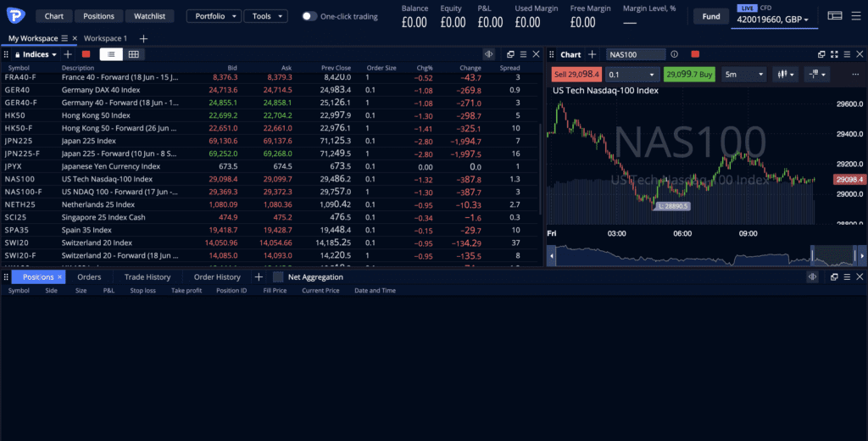Pop out the Chart panel
Image resolution: width=868 pixels, height=441 pixels.
click(x=821, y=54)
